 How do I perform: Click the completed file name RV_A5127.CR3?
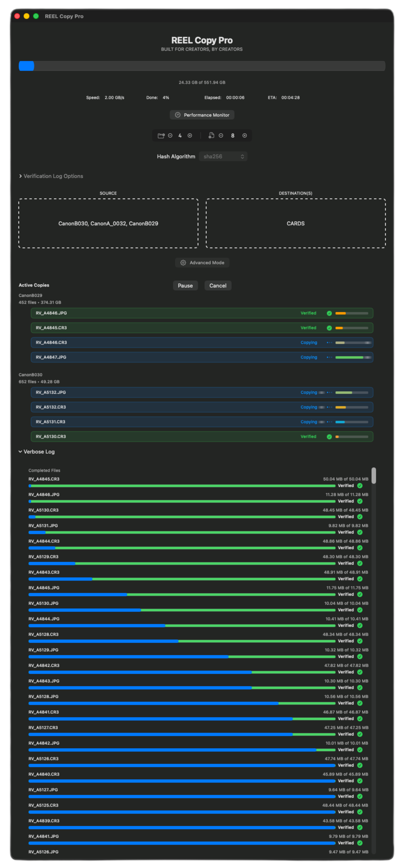click(x=43, y=728)
